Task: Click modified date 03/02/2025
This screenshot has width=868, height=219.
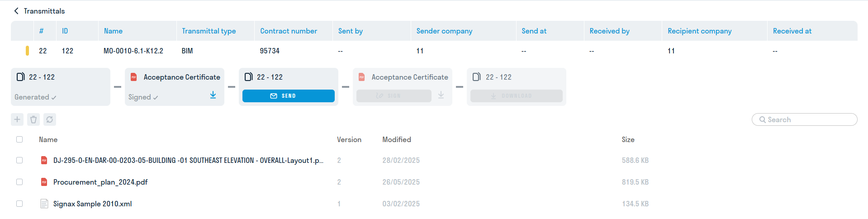Action: click(x=401, y=204)
